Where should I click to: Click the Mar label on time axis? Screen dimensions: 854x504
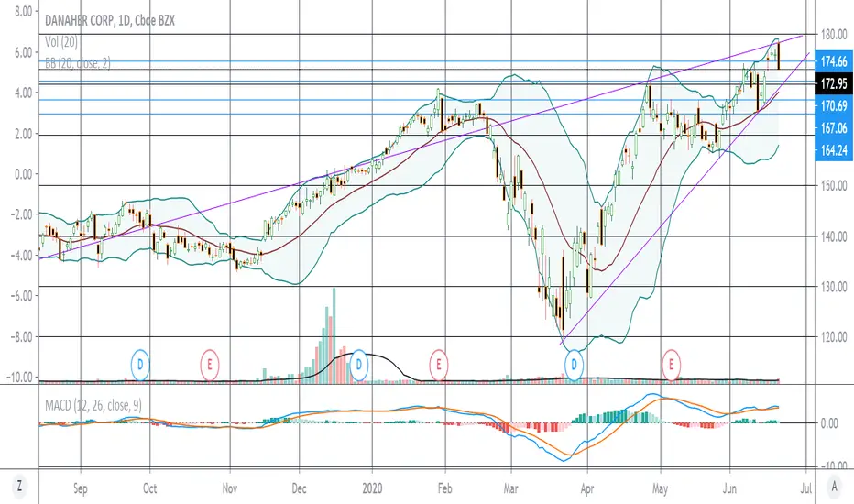tap(511, 488)
